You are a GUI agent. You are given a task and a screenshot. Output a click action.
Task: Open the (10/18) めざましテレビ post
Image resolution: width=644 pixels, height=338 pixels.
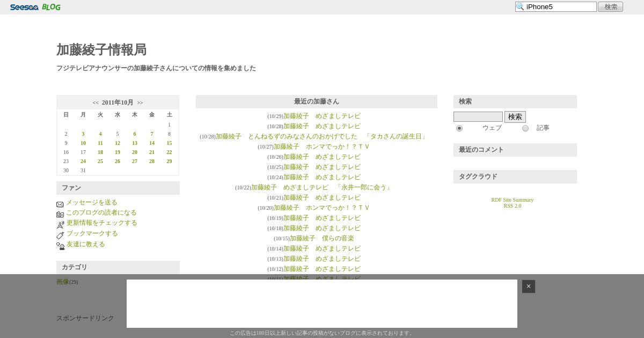tap(322, 228)
